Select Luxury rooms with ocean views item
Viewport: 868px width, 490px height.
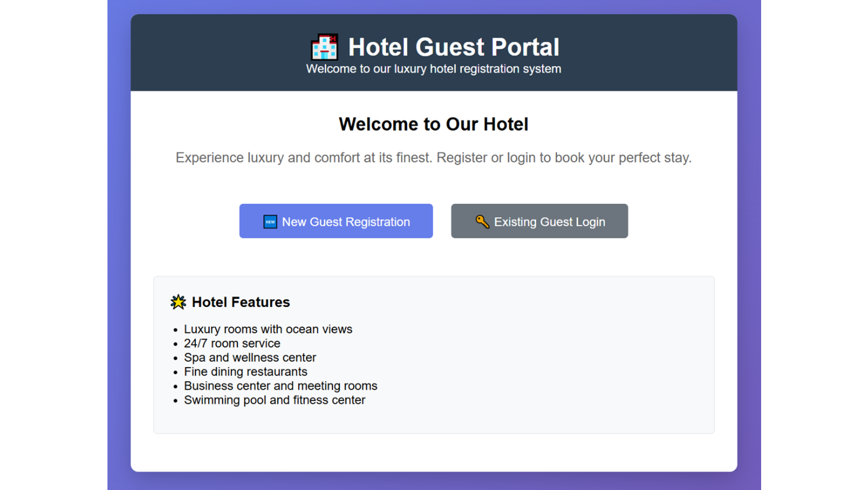268,329
